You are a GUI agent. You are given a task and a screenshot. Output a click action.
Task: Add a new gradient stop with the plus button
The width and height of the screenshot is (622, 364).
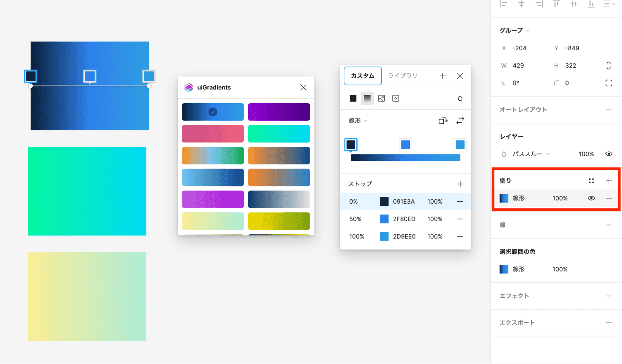pos(460,184)
